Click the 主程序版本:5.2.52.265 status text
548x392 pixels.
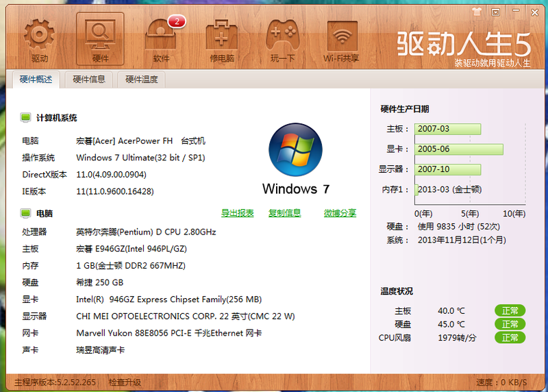tap(55, 382)
